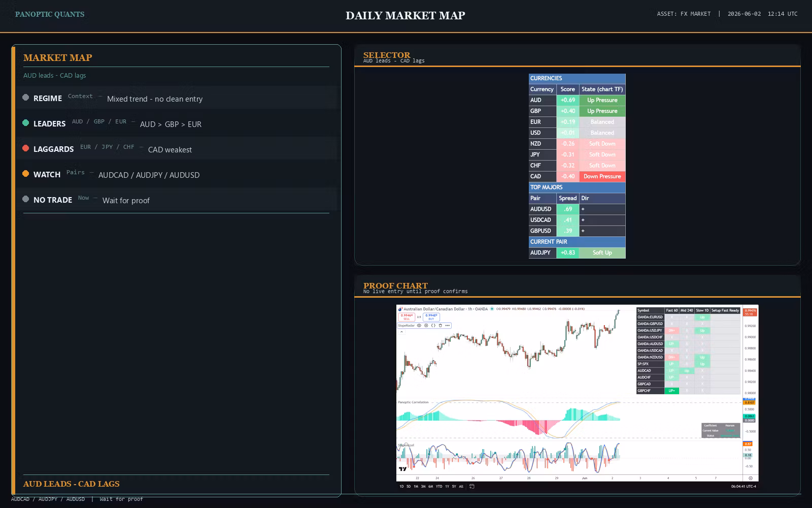Viewport: 812px width, 508px height.
Task: Toggle SlopeRadar indicator visibility eye icon
Action: 419,326
